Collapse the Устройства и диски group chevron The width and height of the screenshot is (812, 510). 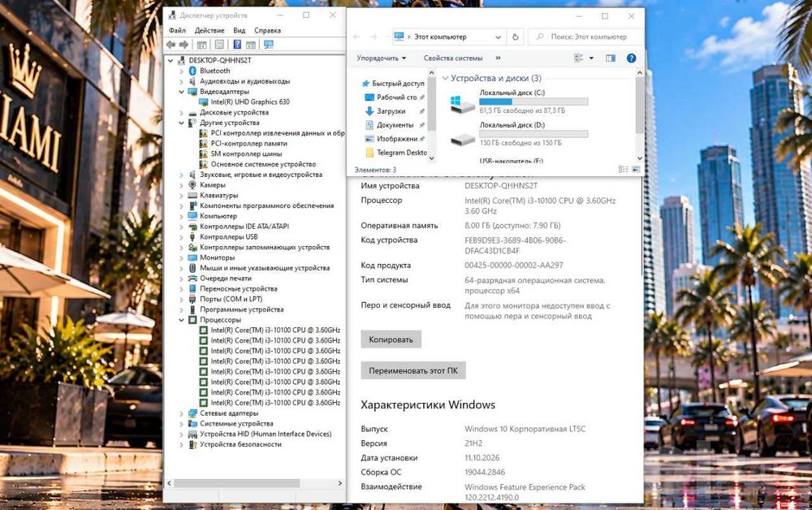pyautogui.click(x=445, y=78)
